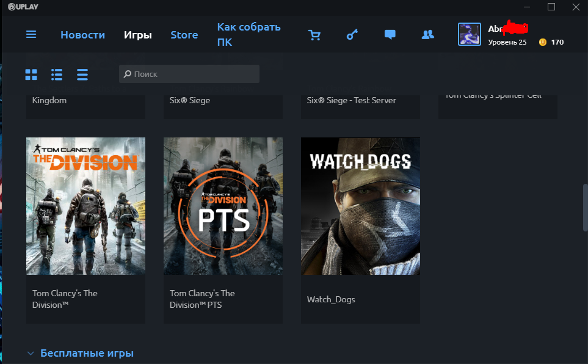Click the Uplay logo in title bar
Image resolution: width=588 pixels, height=364 pixels.
click(23, 7)
